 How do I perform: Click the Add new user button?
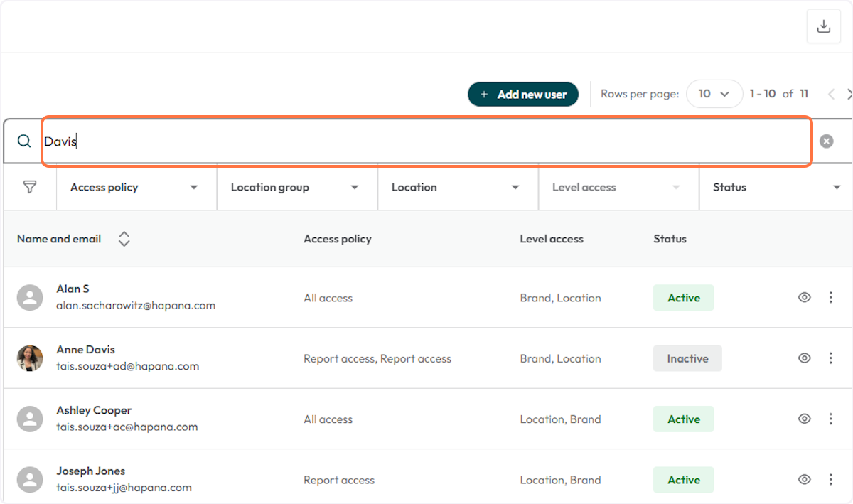tap(523, 94)
